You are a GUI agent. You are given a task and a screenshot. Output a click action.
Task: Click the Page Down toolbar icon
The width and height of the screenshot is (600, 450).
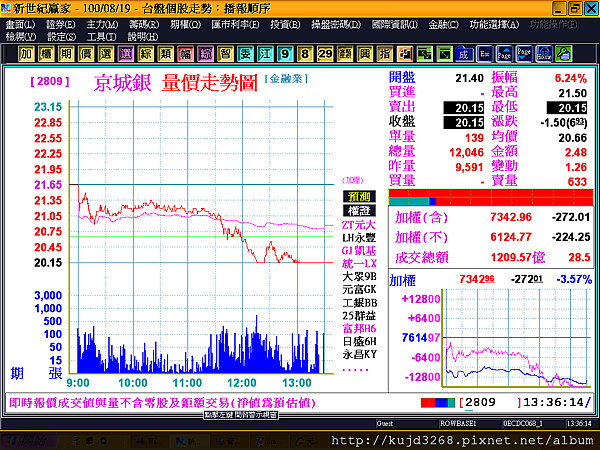pos(524,54)
